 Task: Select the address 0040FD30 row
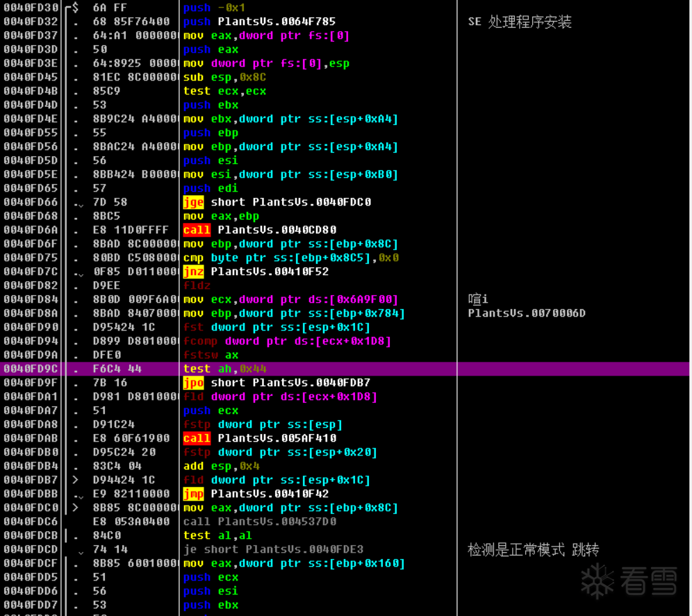pyautogui.click(x=31, y=8)
